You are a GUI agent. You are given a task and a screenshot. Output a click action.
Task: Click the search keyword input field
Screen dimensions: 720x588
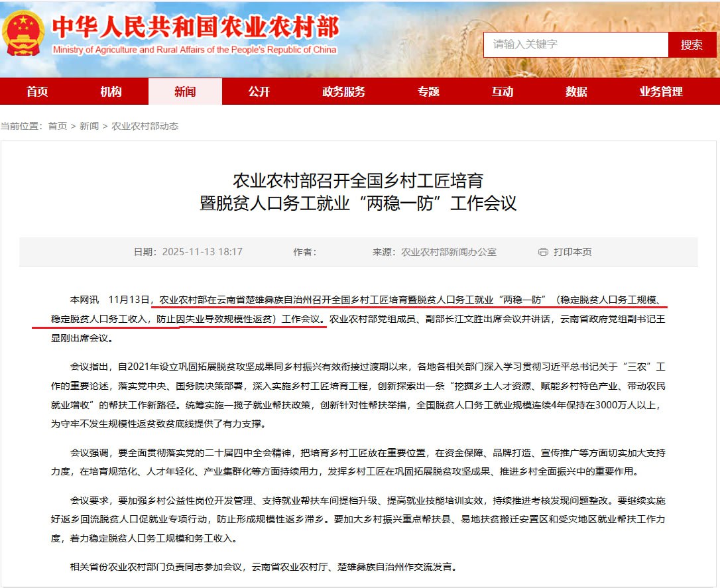coord(575,44)
